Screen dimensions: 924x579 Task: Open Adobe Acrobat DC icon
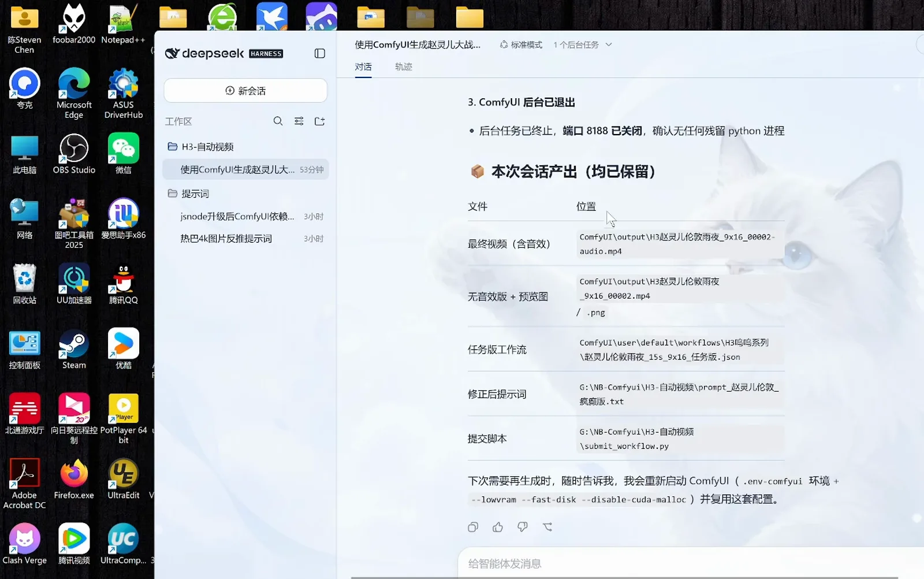click(24, 484)
